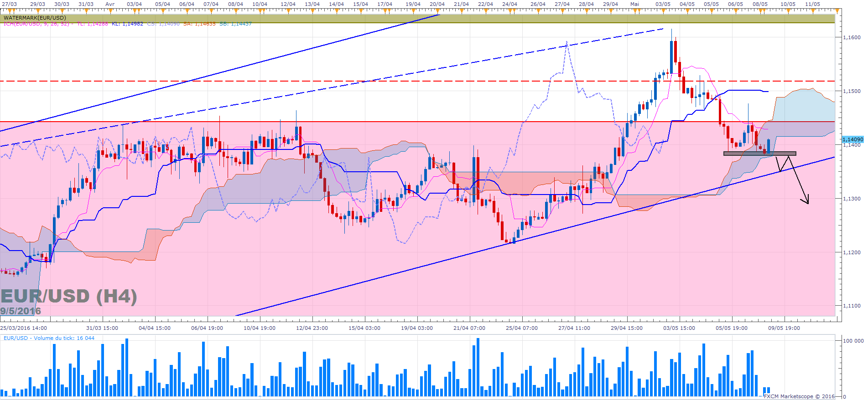
Task: Click the orange marker under 15/04
Action: coord(361,10)
